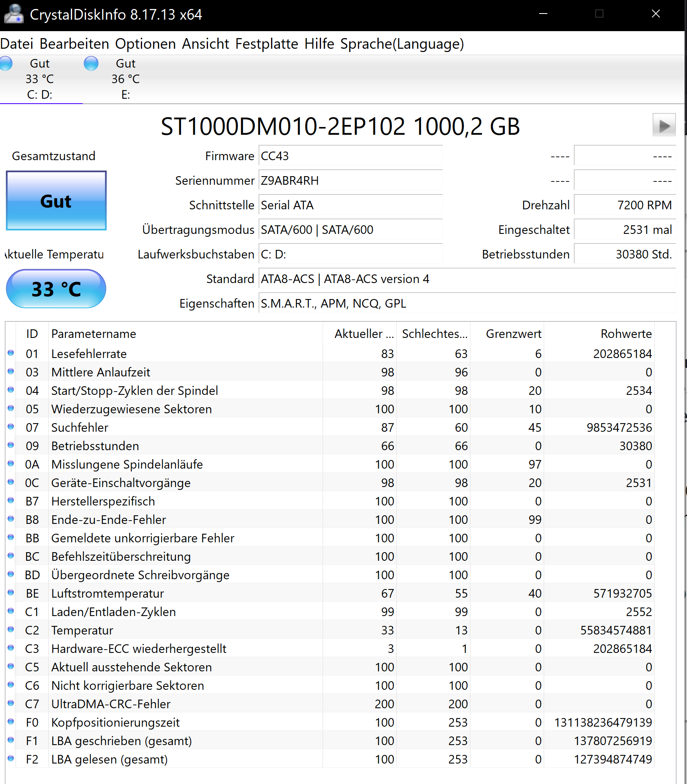Click status dot beside Übergeordnete Schreibvorgänge

pos(11,574)
